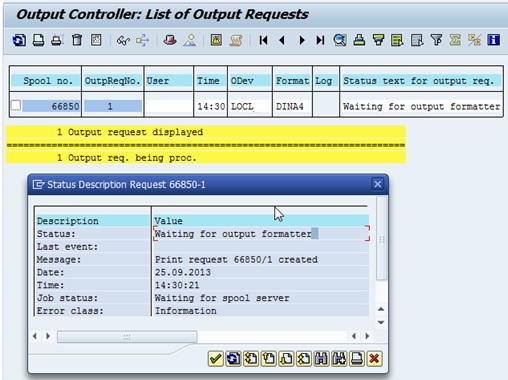This screenshot has width=508, height=380.
Task: Click the square document icon beside the trash can
Action: pos(96,40)
